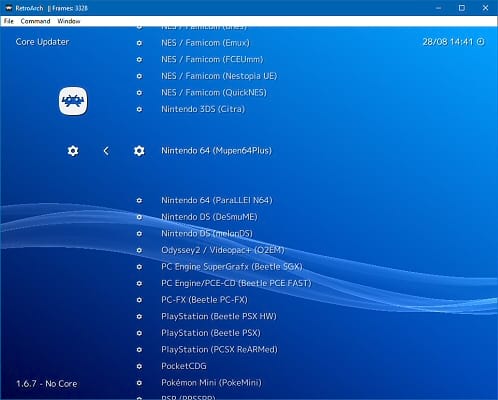Click the Core Updater heading
Image resolution: width=498 pixels, height=400 pixels.
42,42
